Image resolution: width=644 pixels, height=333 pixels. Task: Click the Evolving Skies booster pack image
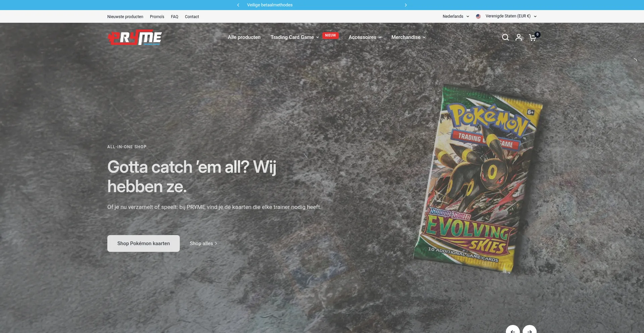(x=477, y=179)
